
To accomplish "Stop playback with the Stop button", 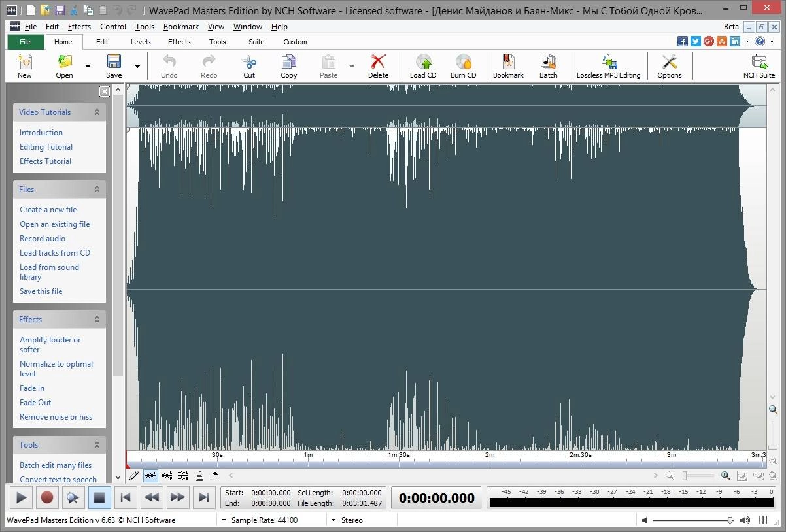I will pyautogui.click(x=99, y=497).
